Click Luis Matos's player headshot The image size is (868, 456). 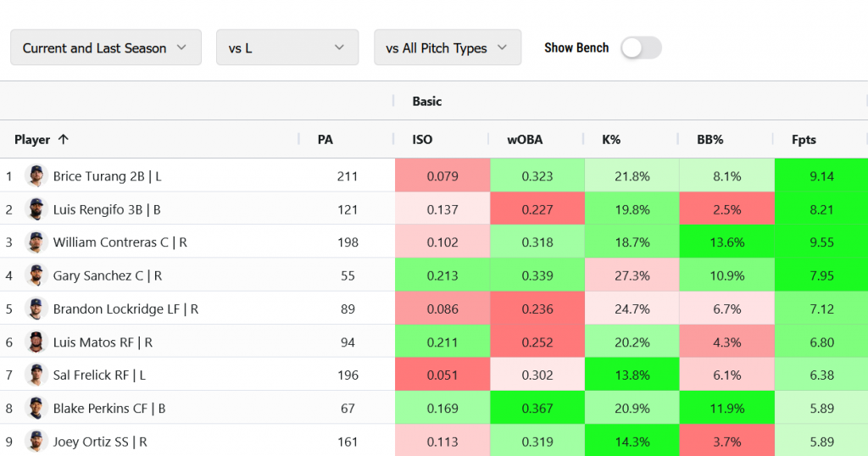[36, 342]
